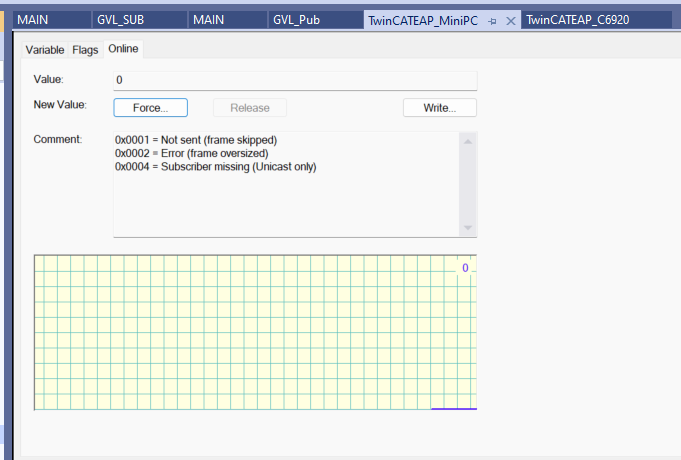Select the Online sub-tab

pyautogui.click(x=123, y=49)
